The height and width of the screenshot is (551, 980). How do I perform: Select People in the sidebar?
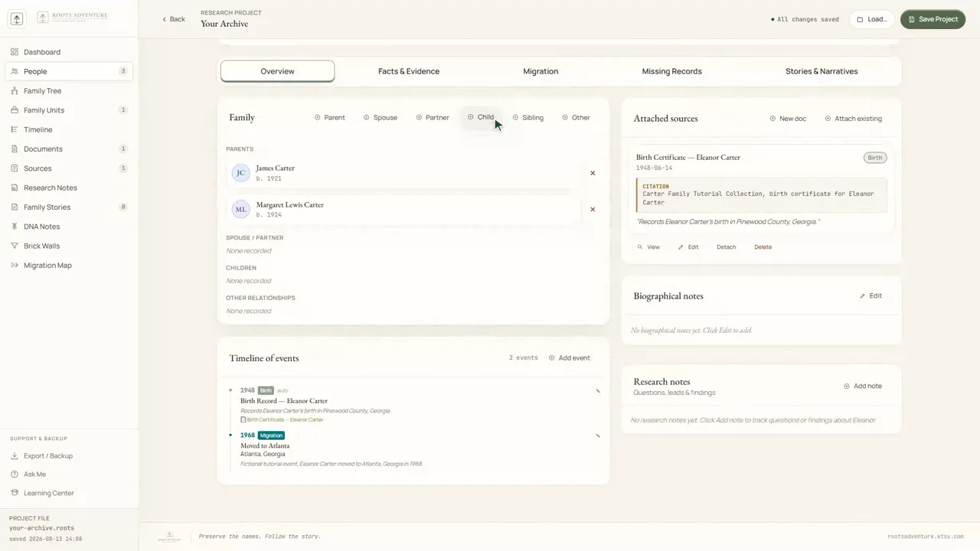click(x=69, y=71)
